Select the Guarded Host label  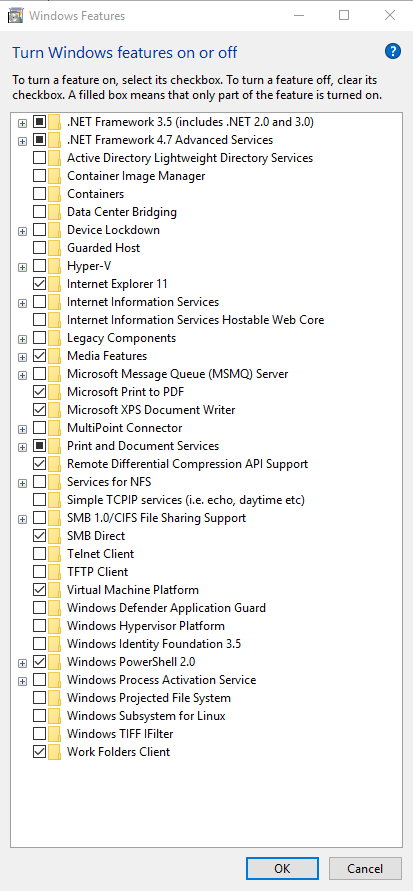click(x=103, y=248)
